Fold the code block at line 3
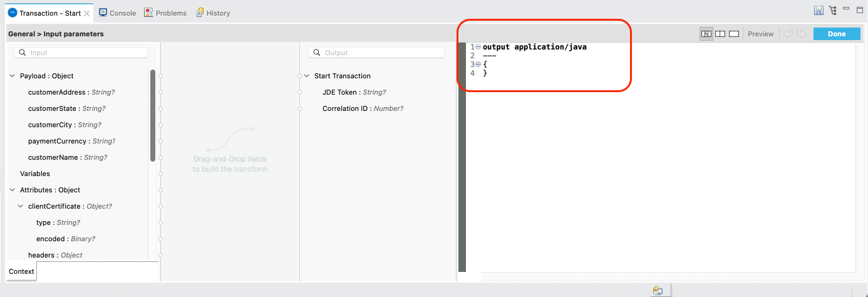868x297 pixels. tap(478, 65)
